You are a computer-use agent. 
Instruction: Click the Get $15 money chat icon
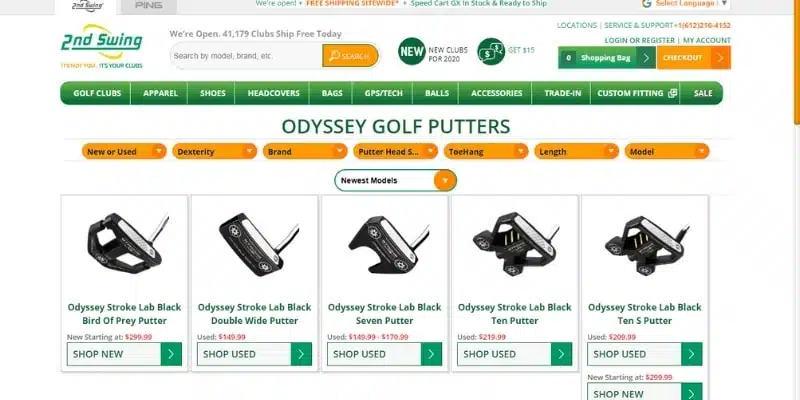point(491,52)
